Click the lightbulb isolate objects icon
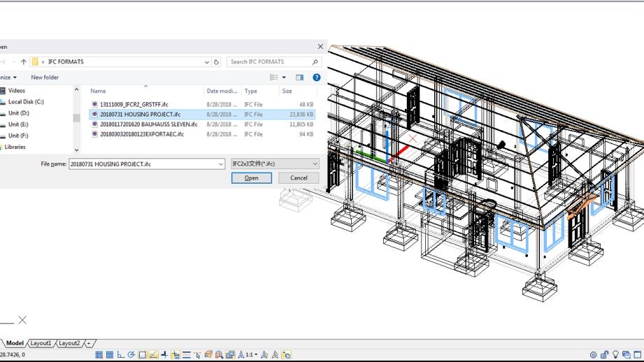The width and height of the screenshot is (644, 362). pos(615,354)
